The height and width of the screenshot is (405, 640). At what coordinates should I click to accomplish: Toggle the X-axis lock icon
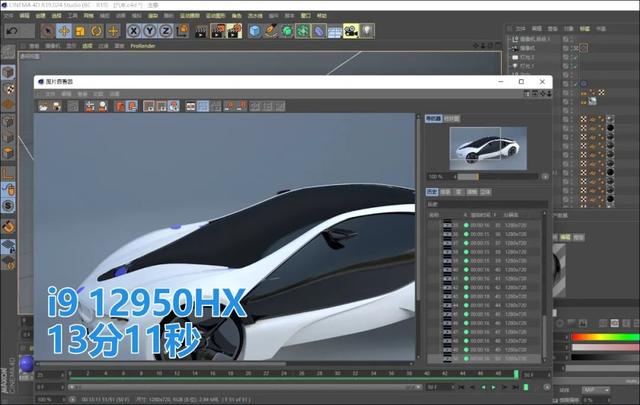click(x=134, y=31)
